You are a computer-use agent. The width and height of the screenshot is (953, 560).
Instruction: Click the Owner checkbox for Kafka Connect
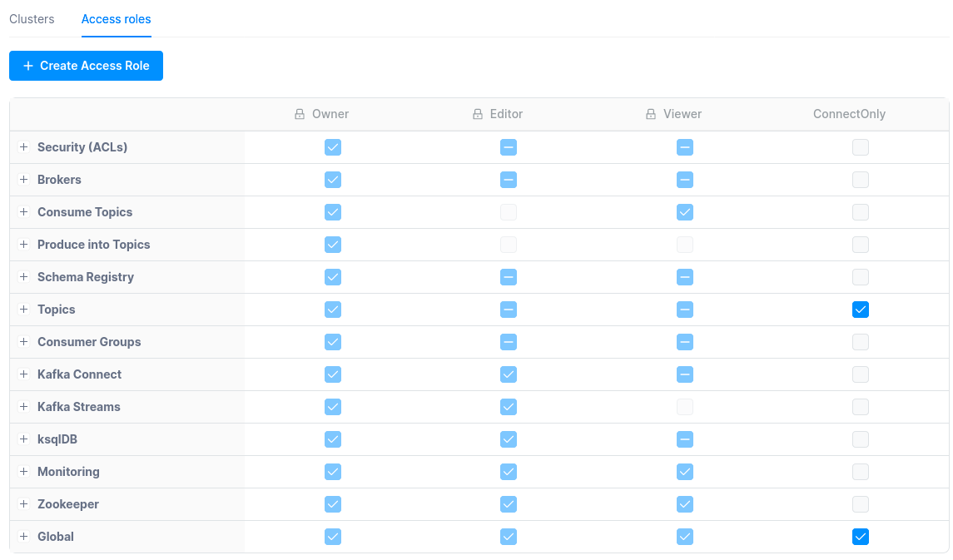point(333,374)
